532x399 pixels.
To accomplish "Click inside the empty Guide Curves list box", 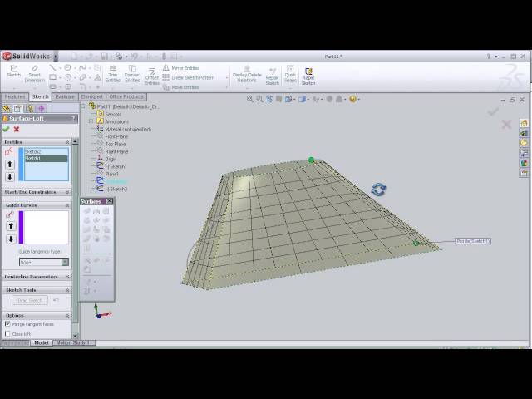I will 47,227.
